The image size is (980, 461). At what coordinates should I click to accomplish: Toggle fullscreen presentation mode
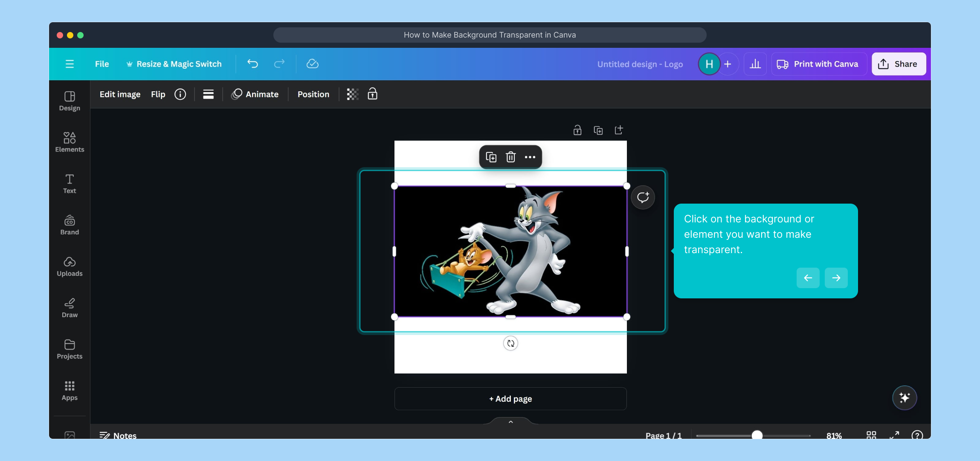click(894, 435)
